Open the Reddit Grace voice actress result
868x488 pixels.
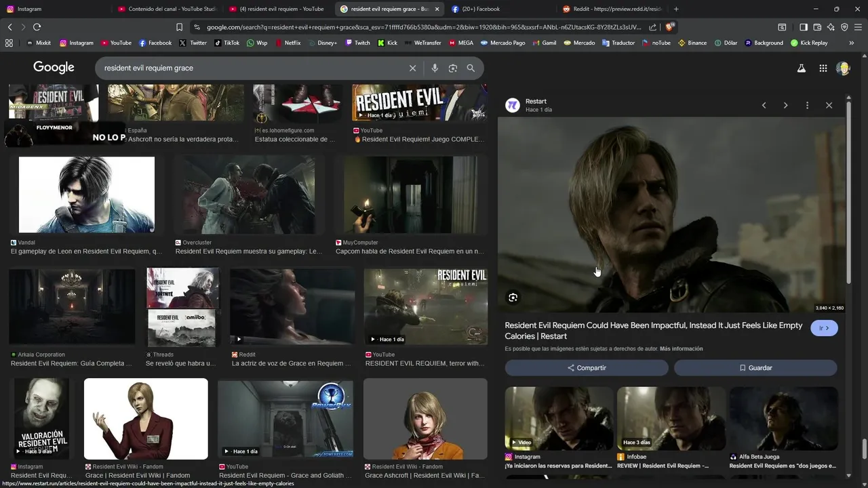pos(292,306)
